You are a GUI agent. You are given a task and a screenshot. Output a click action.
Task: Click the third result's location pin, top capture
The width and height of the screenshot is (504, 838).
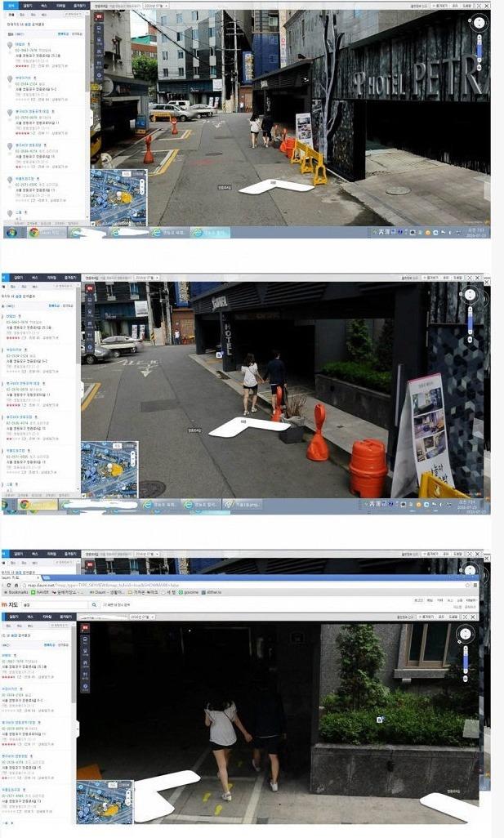10,114
